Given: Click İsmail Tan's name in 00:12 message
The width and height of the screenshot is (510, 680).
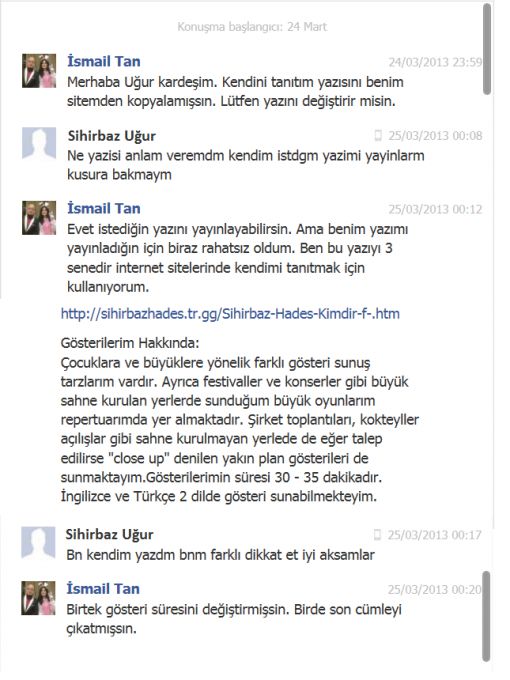Looking at the screenshot, I should click(104, 208).
